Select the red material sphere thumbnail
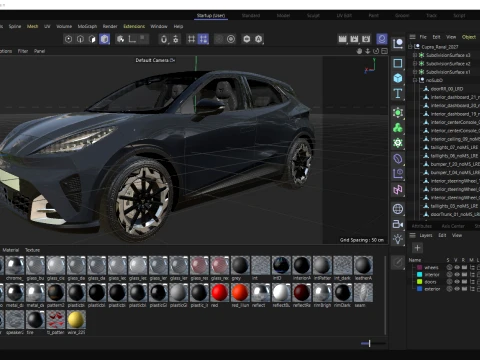The width and height of the screenshot is (480, 360). 219,292
